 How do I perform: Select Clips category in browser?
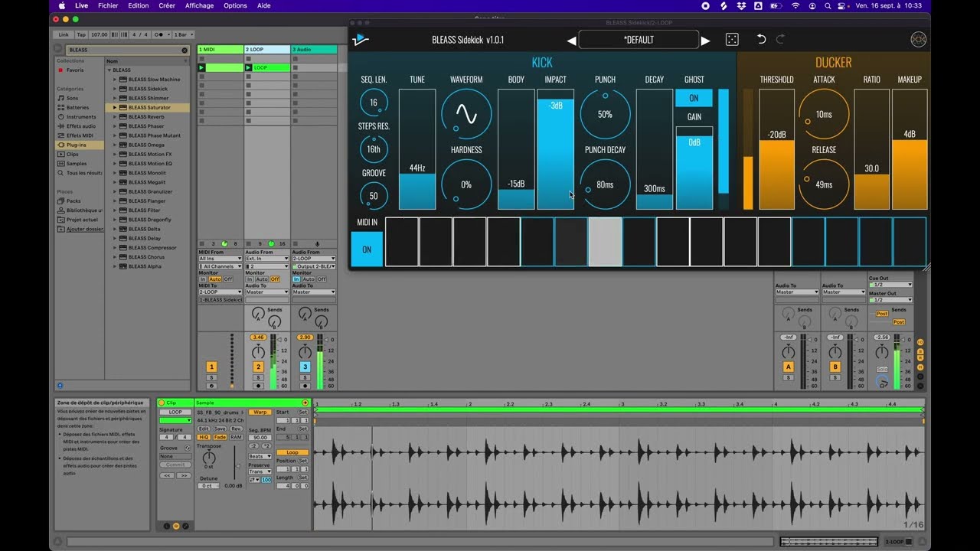[72, 154]
